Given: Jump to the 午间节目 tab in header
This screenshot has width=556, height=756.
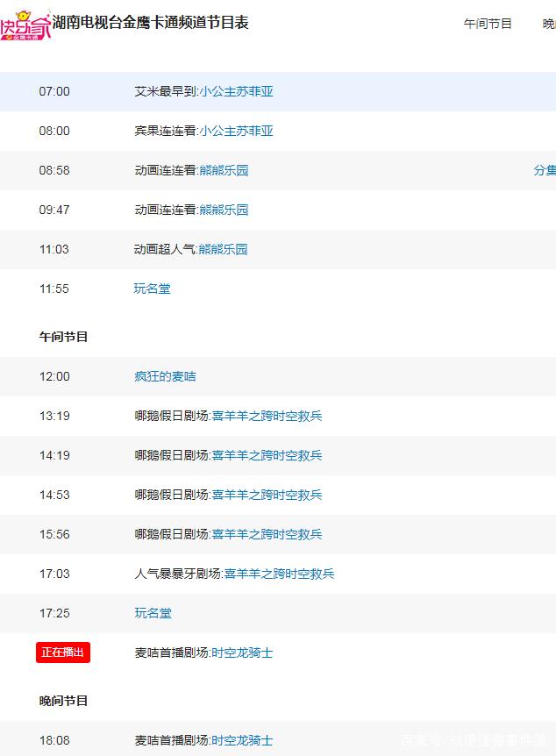Looking at the screenshot, I should (488, 24).
